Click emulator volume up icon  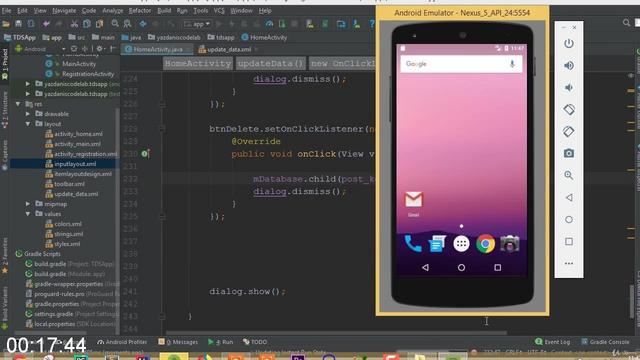click(569, 66)
